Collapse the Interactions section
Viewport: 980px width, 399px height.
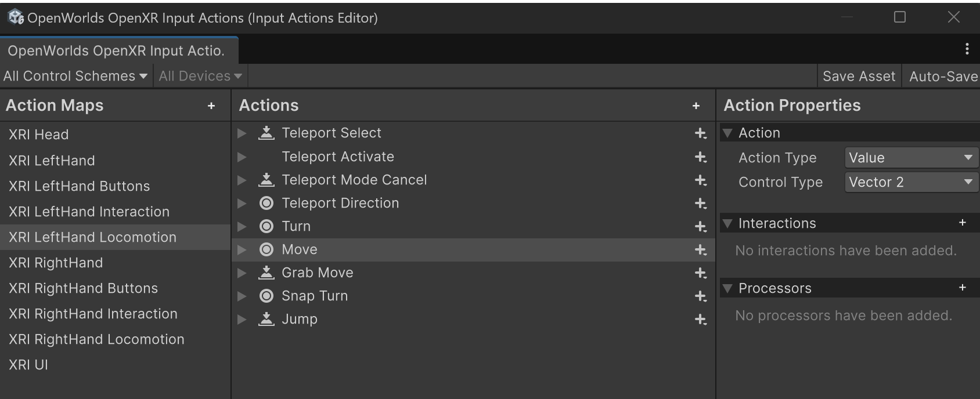[x=727, y=223]
